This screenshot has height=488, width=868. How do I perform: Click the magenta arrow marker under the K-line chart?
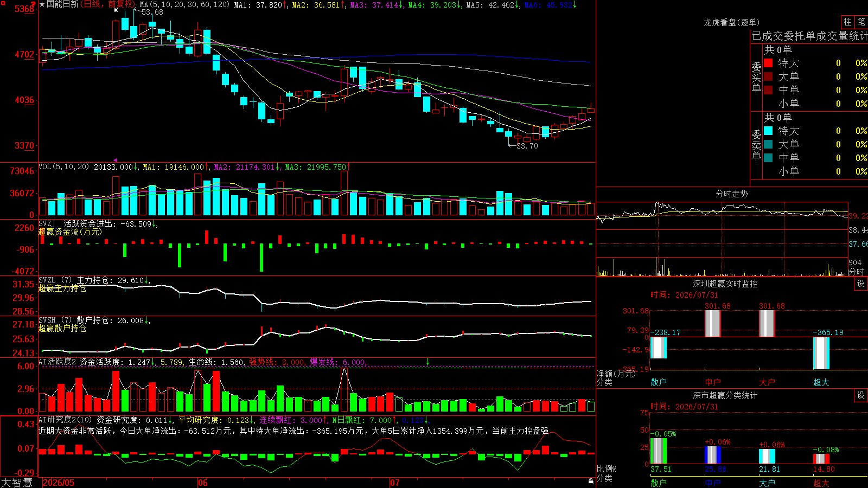point(115,160)
